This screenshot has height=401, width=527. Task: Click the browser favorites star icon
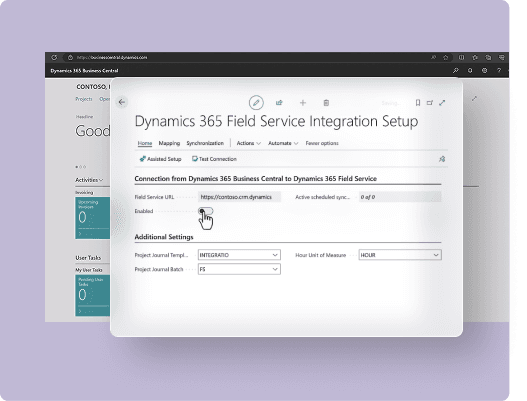(446, 57)
